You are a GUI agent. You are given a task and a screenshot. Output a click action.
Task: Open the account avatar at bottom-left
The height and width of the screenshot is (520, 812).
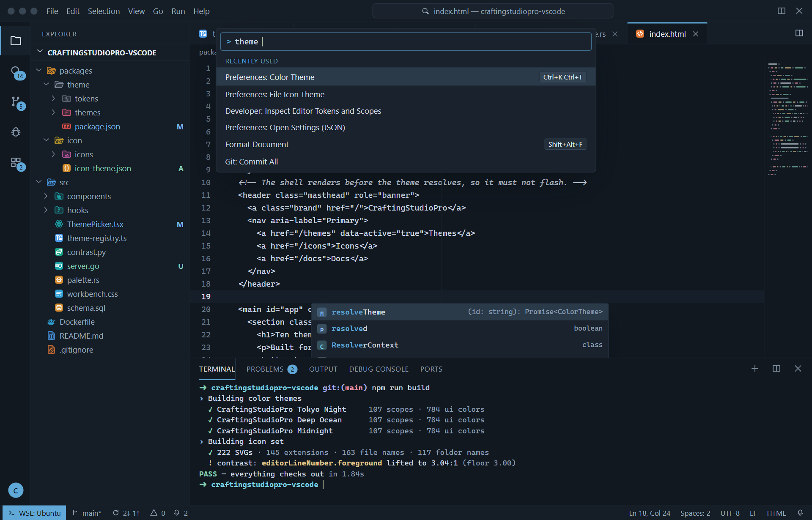(x=16, y=490)
